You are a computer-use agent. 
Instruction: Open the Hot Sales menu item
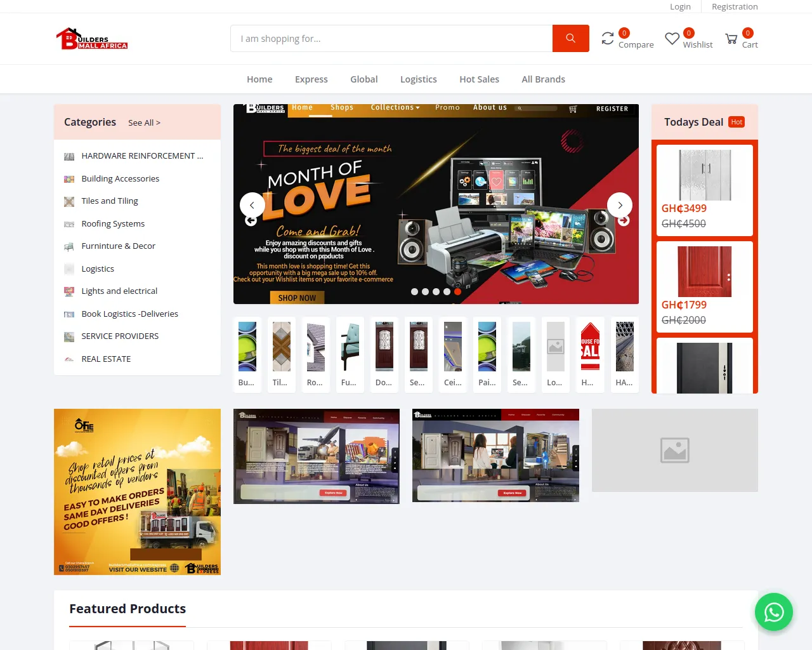coord(480,79)
